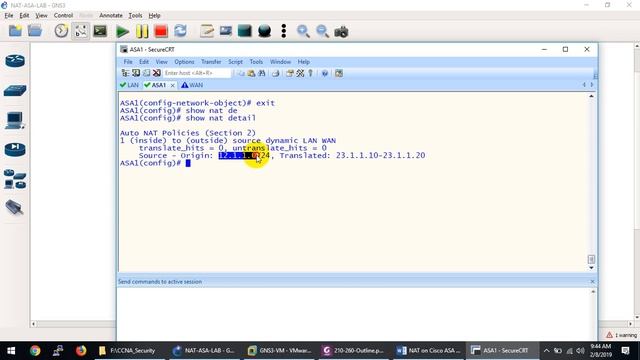640x360 pixels.
Task: Open SecureCRT Options menu
Action: click(184, 62)
